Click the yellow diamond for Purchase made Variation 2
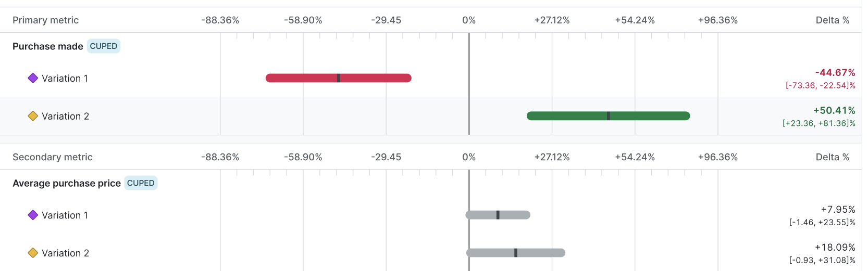This screenshot has width=868, height=271. pyautogui.click(x=33, y=116)
